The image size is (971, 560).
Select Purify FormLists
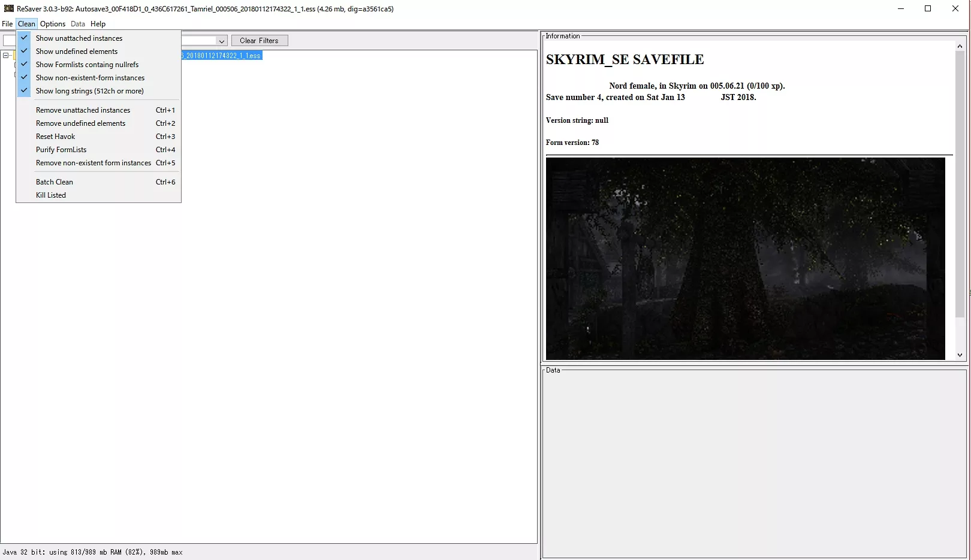coord(99,150)
